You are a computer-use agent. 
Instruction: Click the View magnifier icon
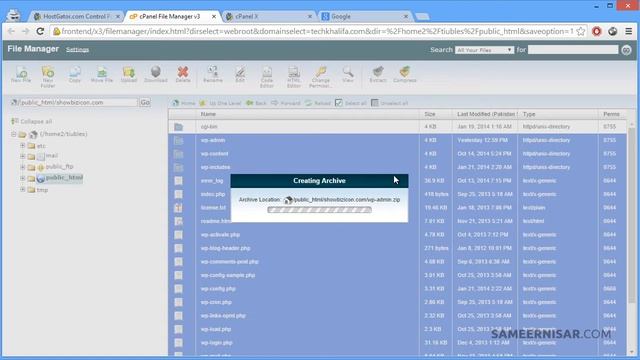pos(348,75)
